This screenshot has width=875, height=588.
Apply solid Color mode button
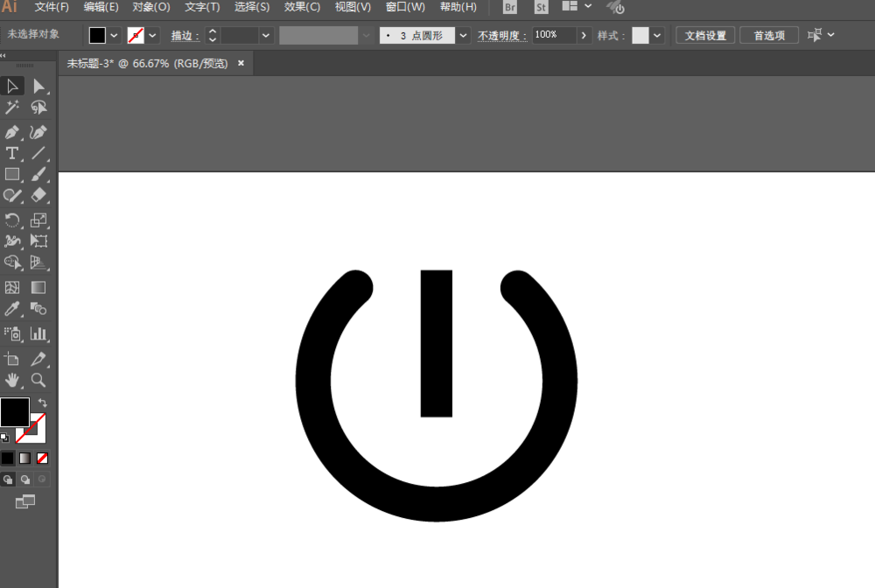(x=8, y=458)
